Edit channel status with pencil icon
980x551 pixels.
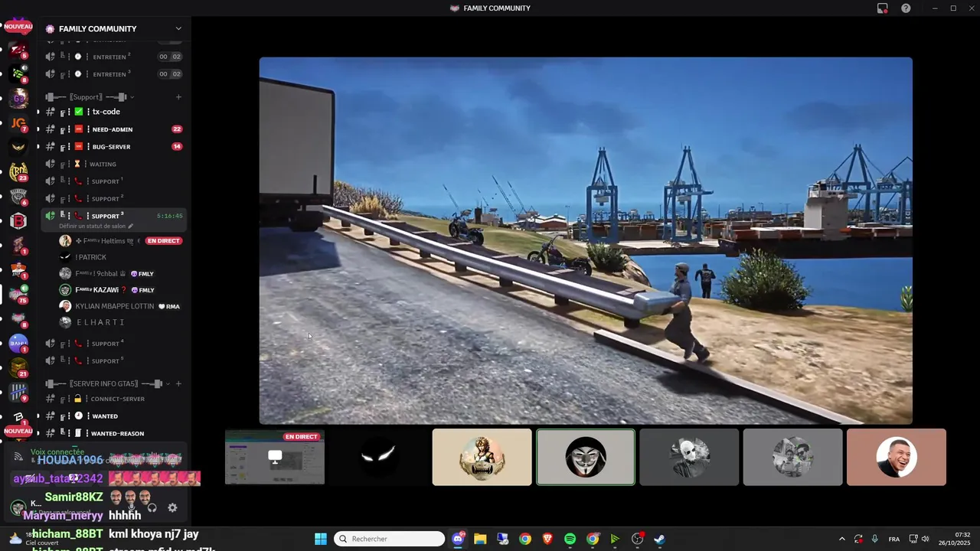pyautogui.click(x=130, y=227)
